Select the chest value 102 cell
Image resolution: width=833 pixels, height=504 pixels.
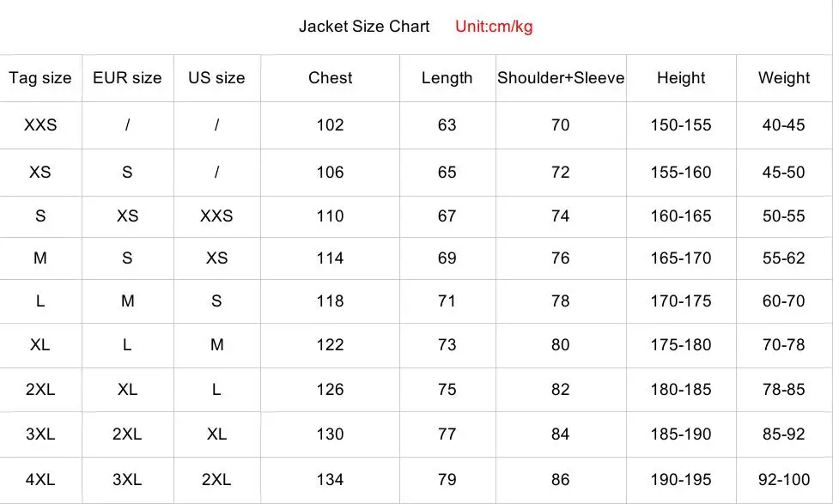point(330,125)
